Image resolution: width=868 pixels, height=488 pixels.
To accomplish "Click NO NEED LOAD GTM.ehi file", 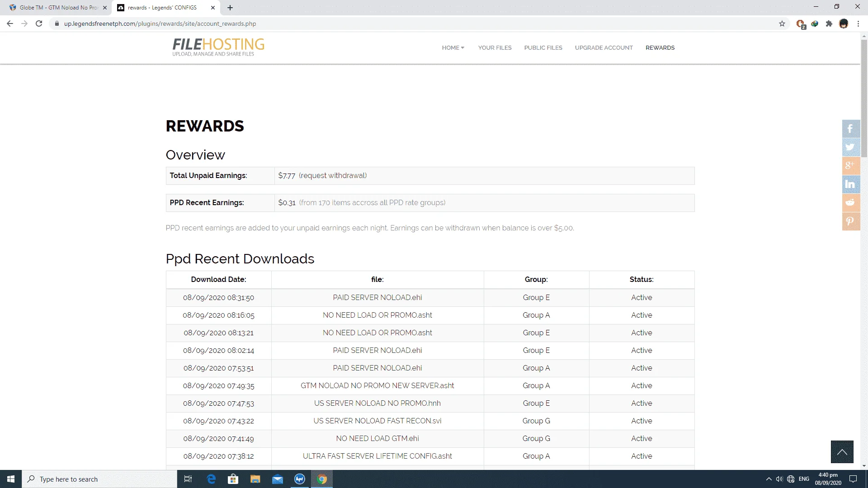I will click(377, 438).
